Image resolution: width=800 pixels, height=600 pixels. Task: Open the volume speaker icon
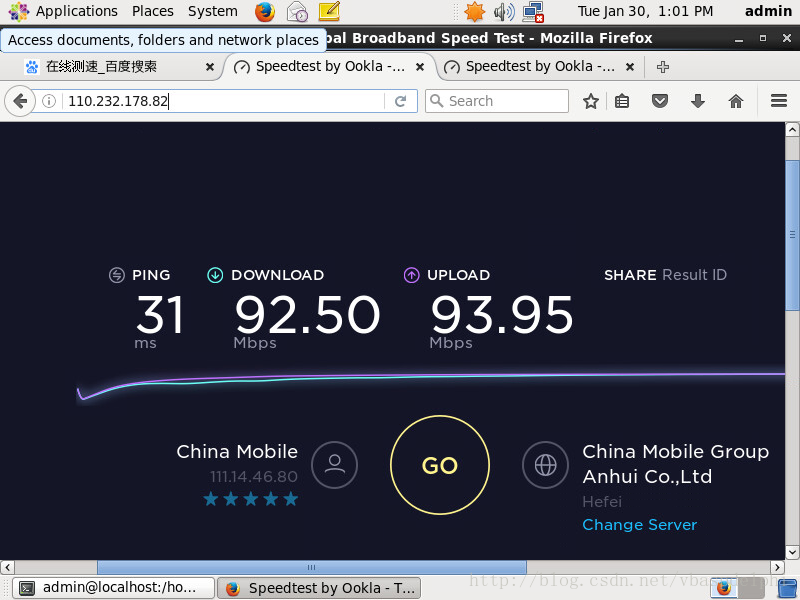(504, 11)
